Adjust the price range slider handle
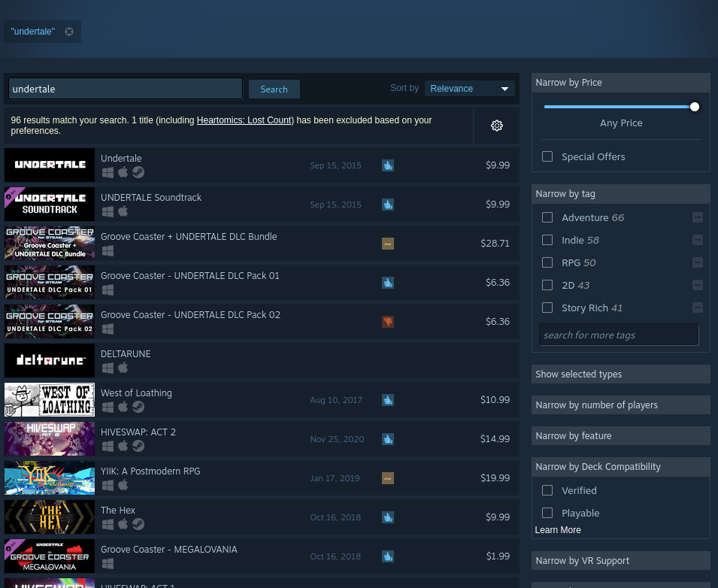718x588 pixels. point(695,107)
